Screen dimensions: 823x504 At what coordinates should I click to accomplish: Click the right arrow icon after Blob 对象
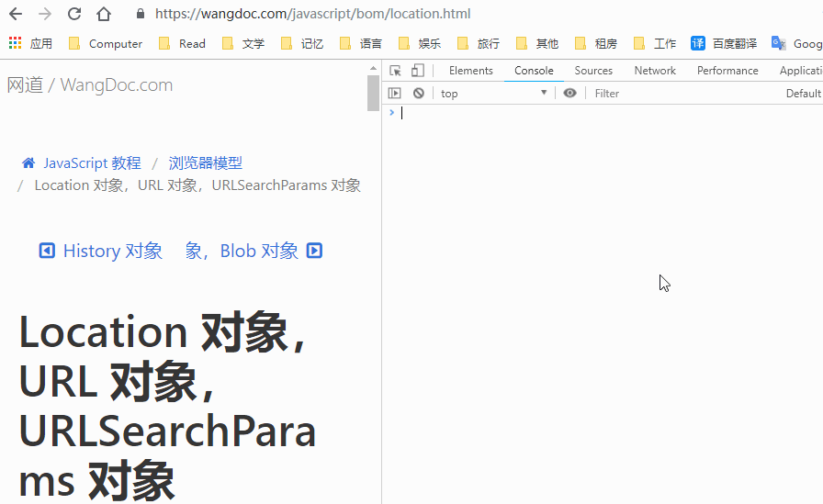[314, 251]
